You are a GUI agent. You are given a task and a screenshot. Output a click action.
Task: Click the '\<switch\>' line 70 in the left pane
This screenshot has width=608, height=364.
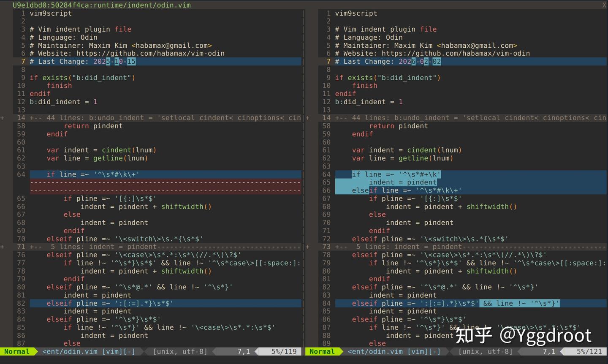125,239
